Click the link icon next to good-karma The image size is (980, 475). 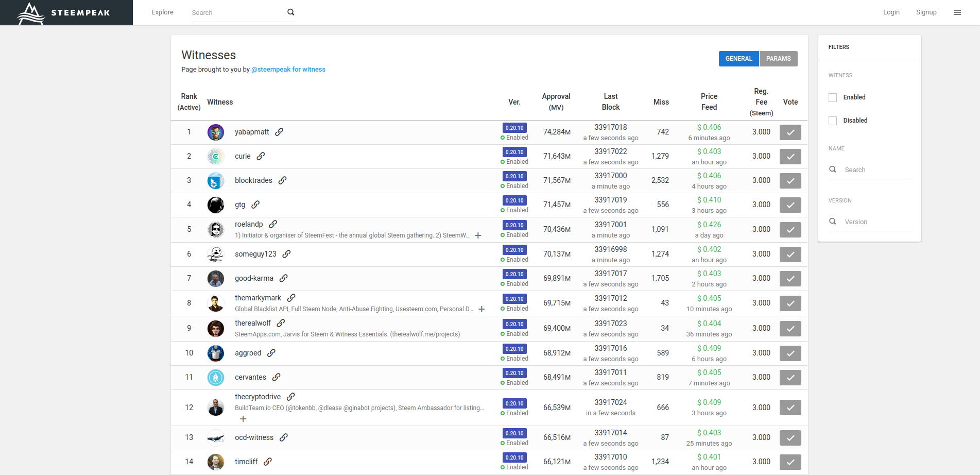[x=283, y=278]
